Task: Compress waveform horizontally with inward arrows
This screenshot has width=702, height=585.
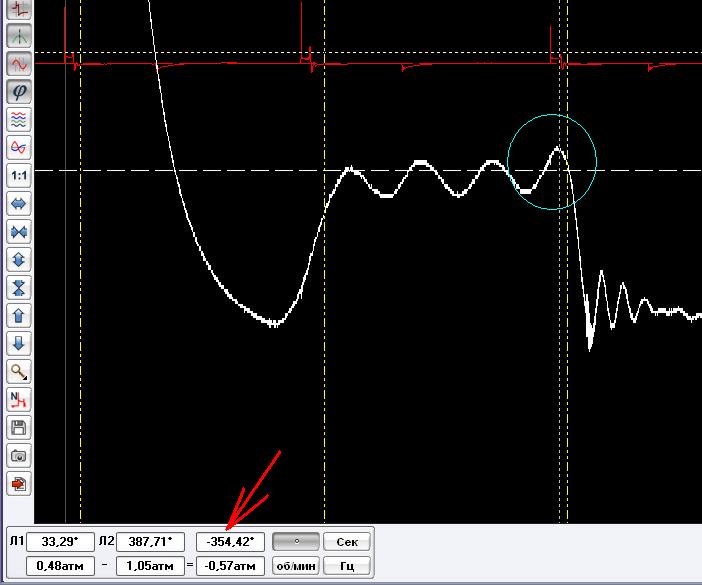Action: [19, 232]
